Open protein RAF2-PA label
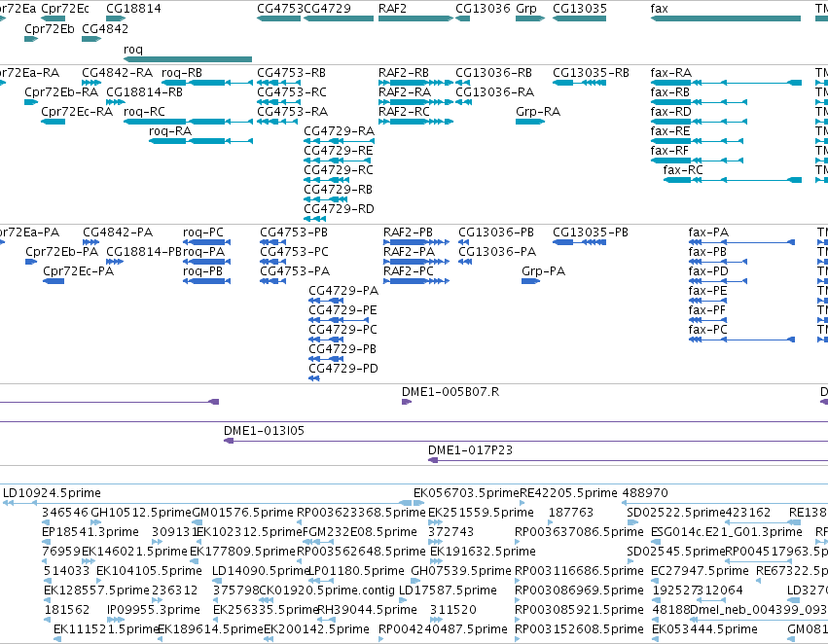828x644 pixels. (410, 252)
